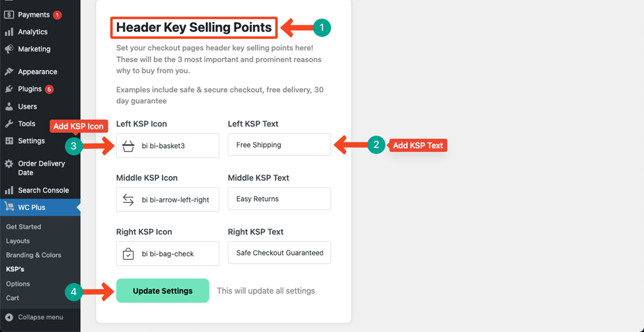Go to Branding & Colors submenu
Image resolution: width=644 pixels, height=332 pixels.
33,255
